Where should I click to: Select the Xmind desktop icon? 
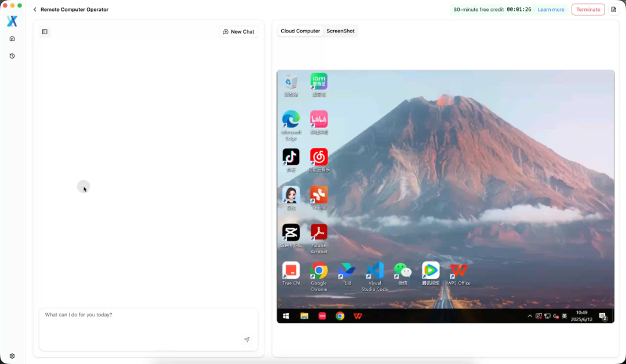click(319, 198)
